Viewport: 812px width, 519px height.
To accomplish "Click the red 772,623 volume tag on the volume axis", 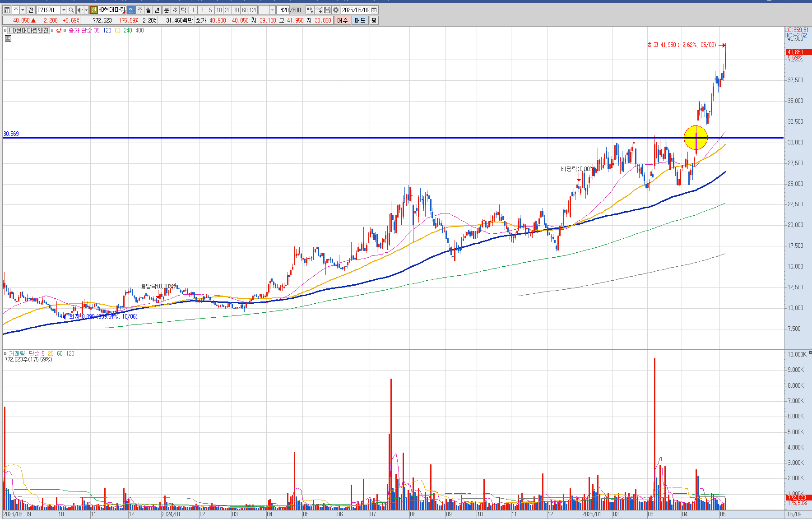I will point(798,497).
